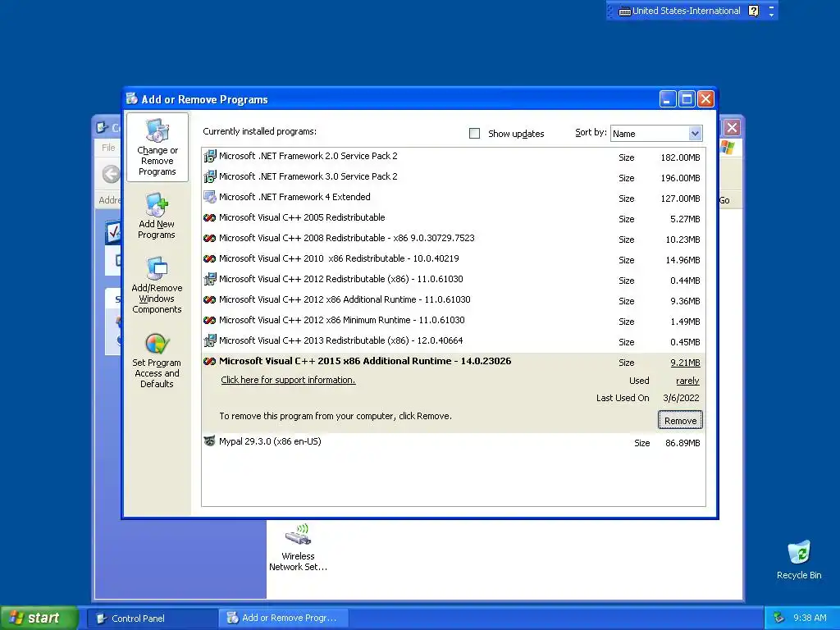Screen dimensions: 840x630
Task: Open File menu in Control Panel window
Action: [x=109, y=148]
